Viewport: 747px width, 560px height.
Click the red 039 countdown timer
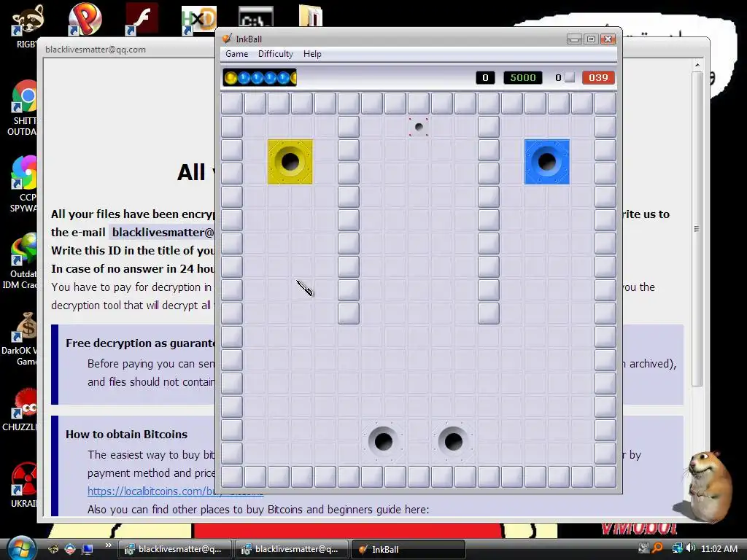598,77
